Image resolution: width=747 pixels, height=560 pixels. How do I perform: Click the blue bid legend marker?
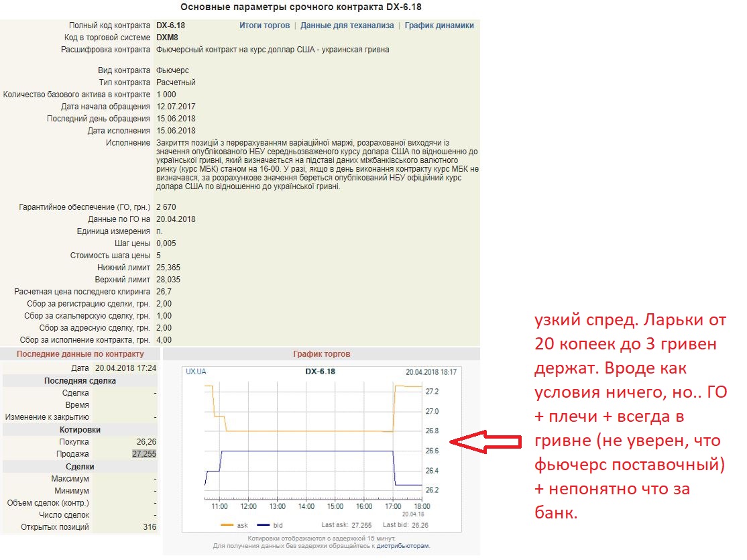pos(263,525)
